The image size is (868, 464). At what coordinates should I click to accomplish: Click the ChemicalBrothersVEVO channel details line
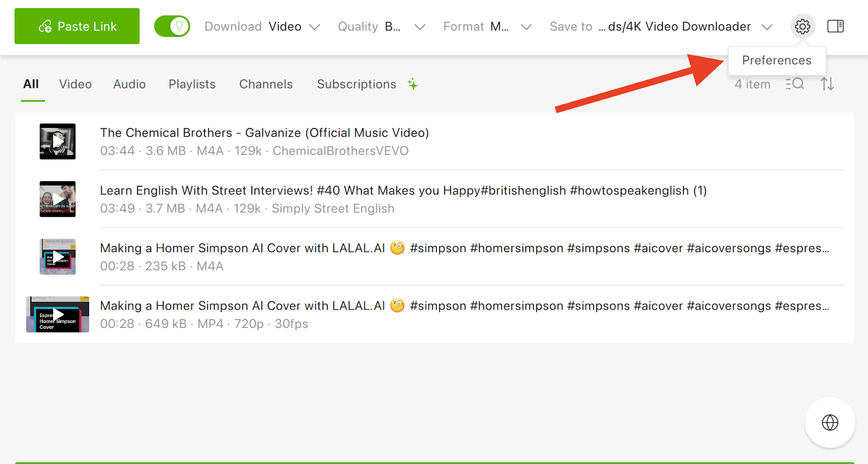pos(254,151)
